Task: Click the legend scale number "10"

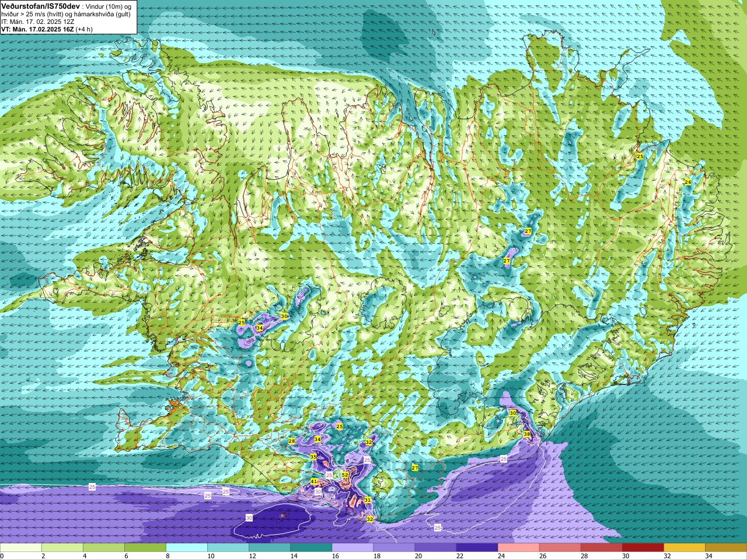Action: 211,556
